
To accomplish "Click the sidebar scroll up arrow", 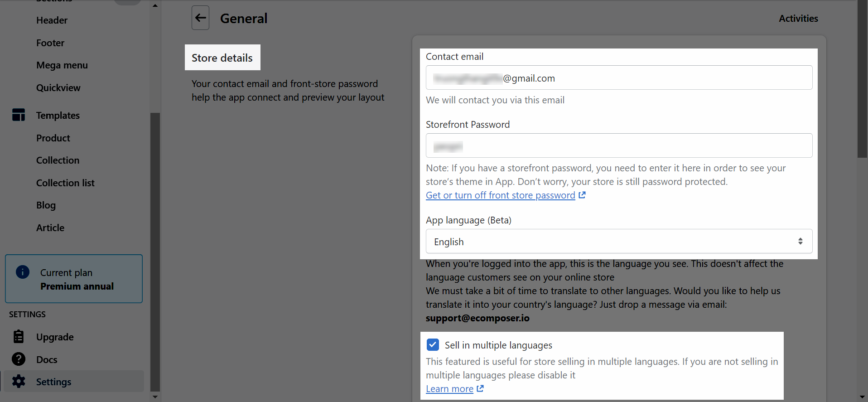I will [155, 5].
